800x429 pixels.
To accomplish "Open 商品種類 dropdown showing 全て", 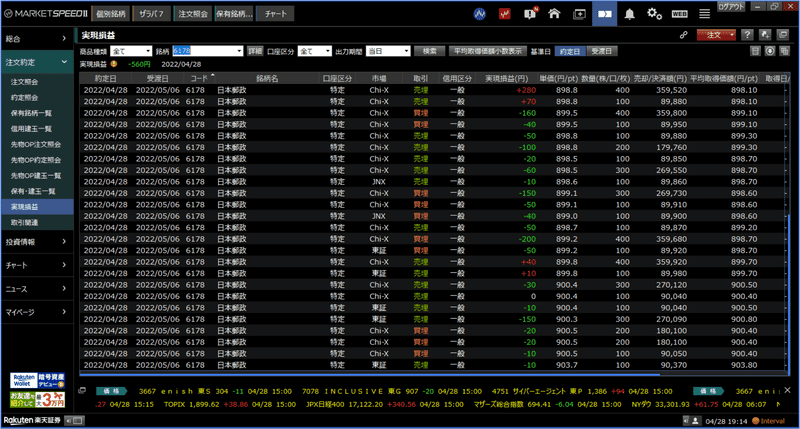I will [131, 51].
